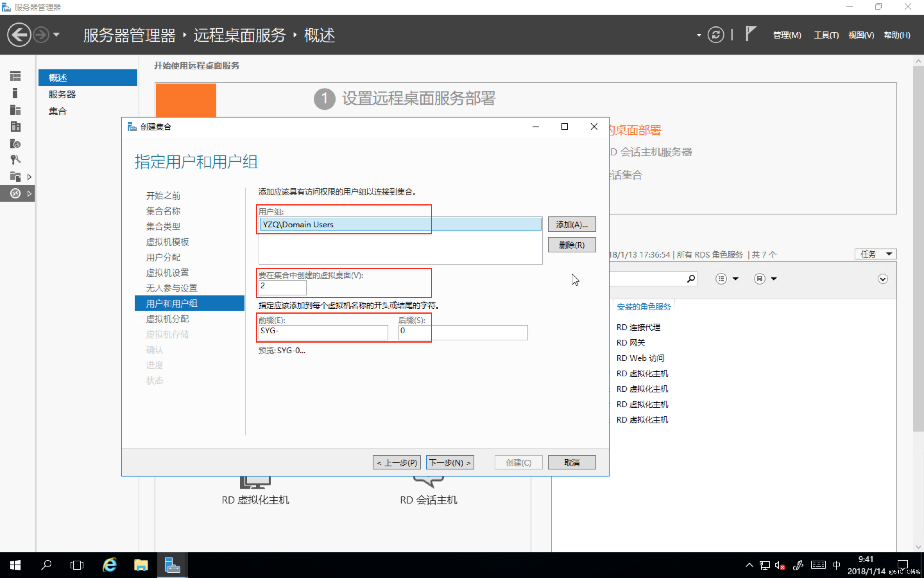
Task: Open the 工具(T) menu
Action: 826,35
